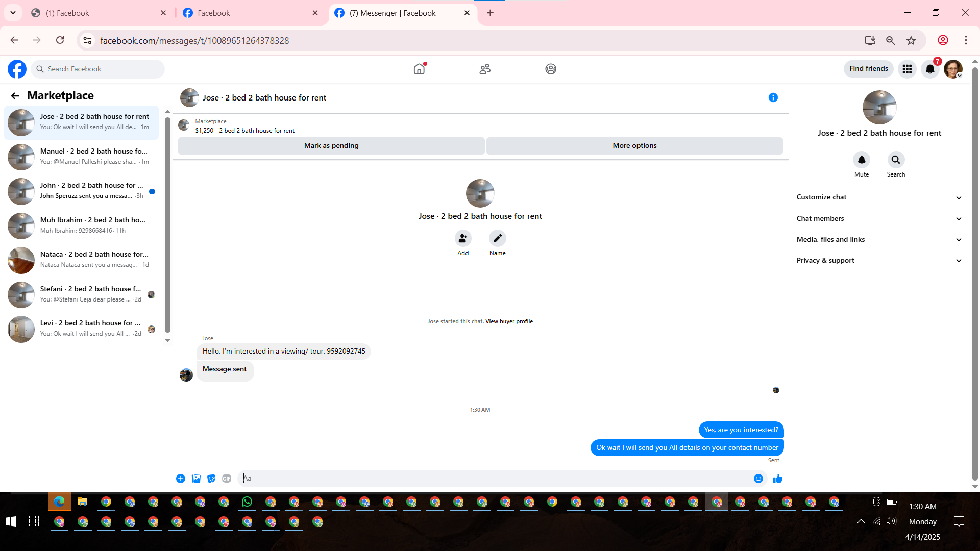The width and height of the screenshot is (980, 551).
Task: Open the sticker chooser icon
Action: click(211, 479)
